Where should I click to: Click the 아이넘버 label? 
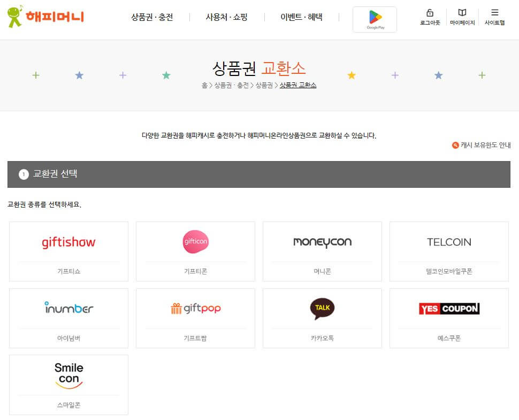click(68, 338)
